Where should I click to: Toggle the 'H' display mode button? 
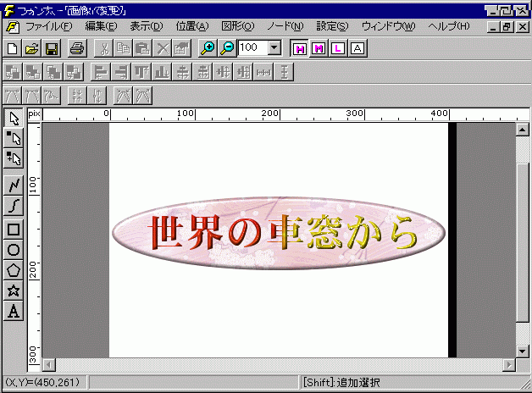coord(299,48)
